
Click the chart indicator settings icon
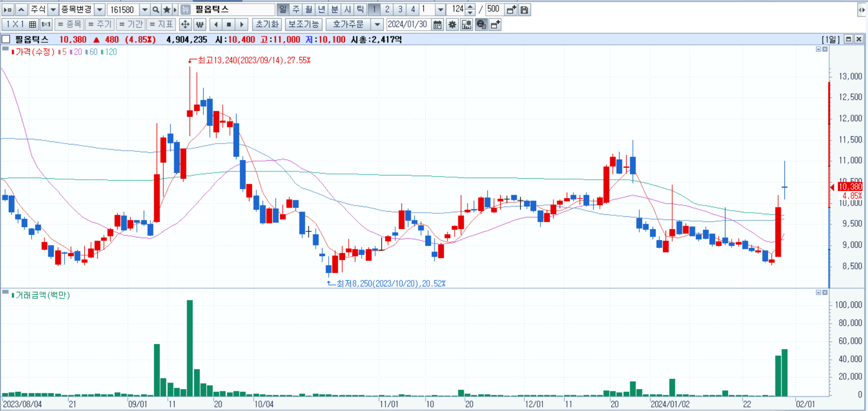(x=467, y=24)
